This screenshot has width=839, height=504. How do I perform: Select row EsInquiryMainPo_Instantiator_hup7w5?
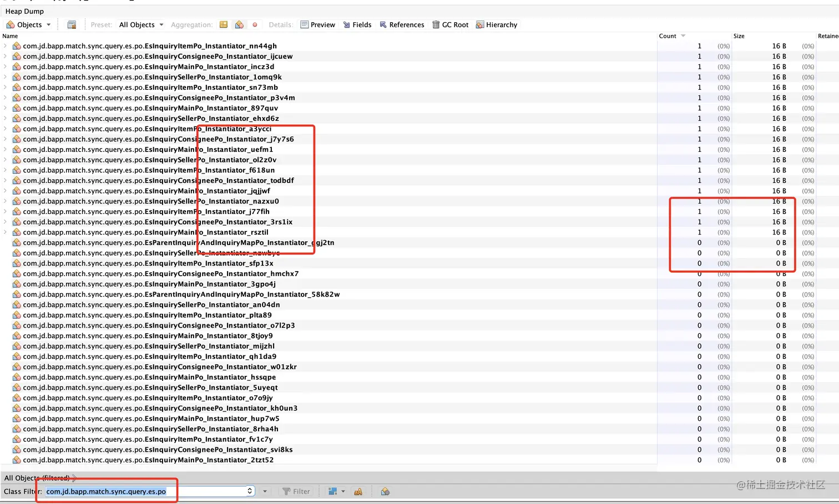419,419
